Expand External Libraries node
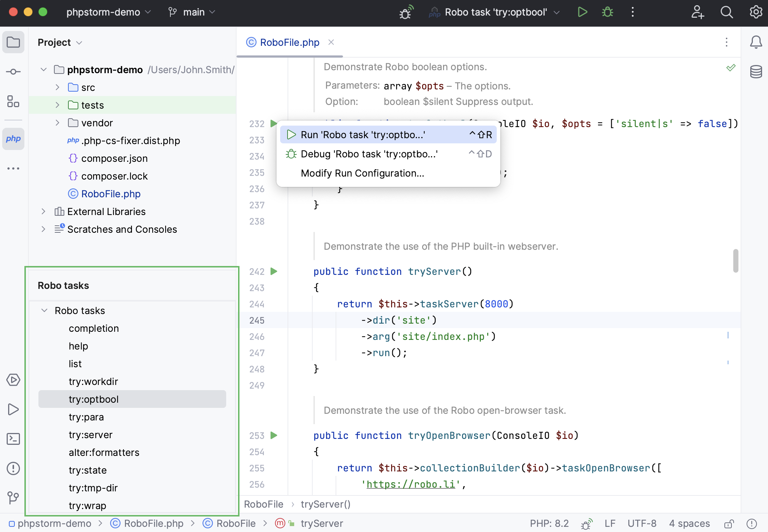Screen dimensions: 768x532 coord(44,211)
